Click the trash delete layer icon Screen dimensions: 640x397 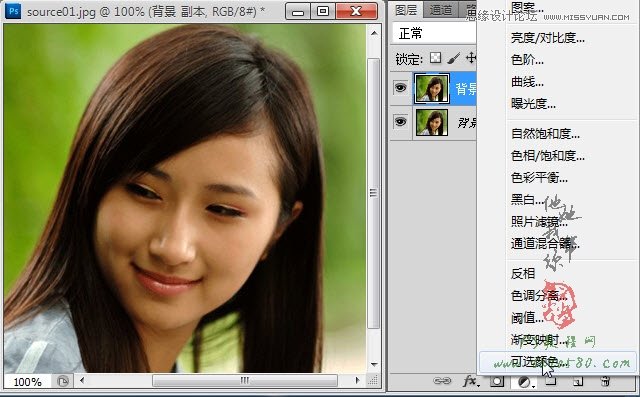(x=605, y=381)
